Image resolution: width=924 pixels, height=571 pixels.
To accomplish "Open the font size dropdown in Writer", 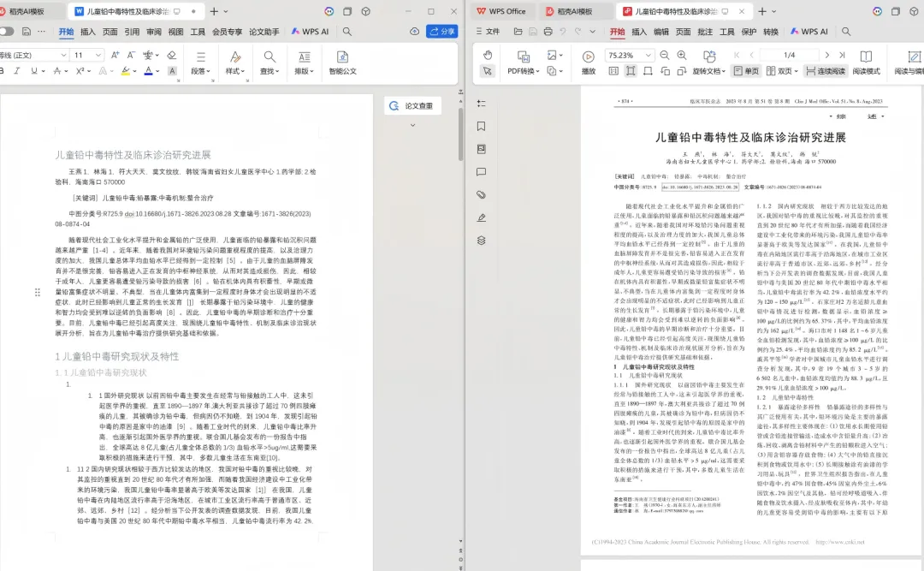I will coord(98,55).
